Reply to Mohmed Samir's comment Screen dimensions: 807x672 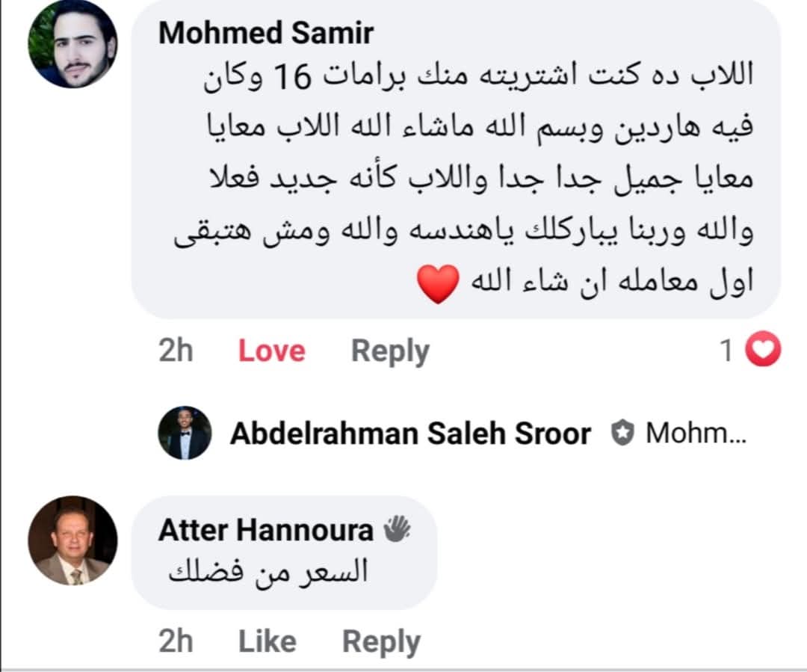click(x=390, y=351)
